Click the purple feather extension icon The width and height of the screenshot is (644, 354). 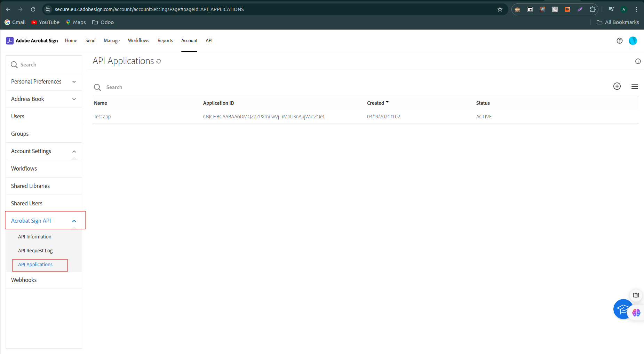(580, 9)
